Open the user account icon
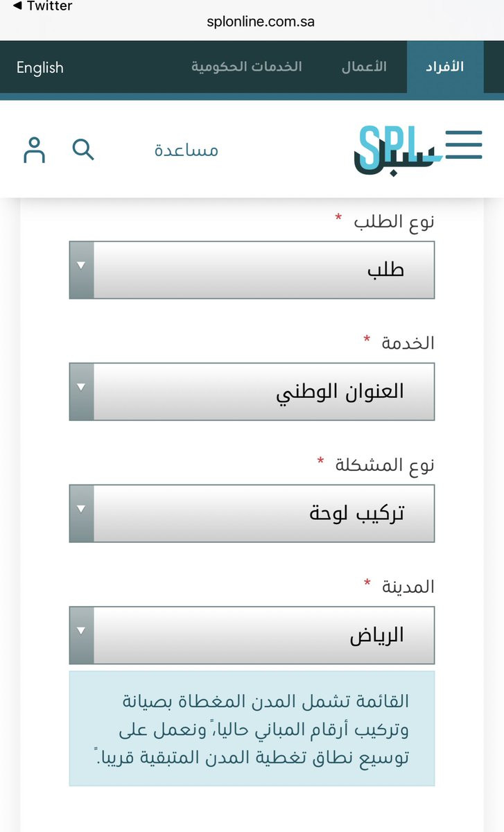 pos(34,150)
